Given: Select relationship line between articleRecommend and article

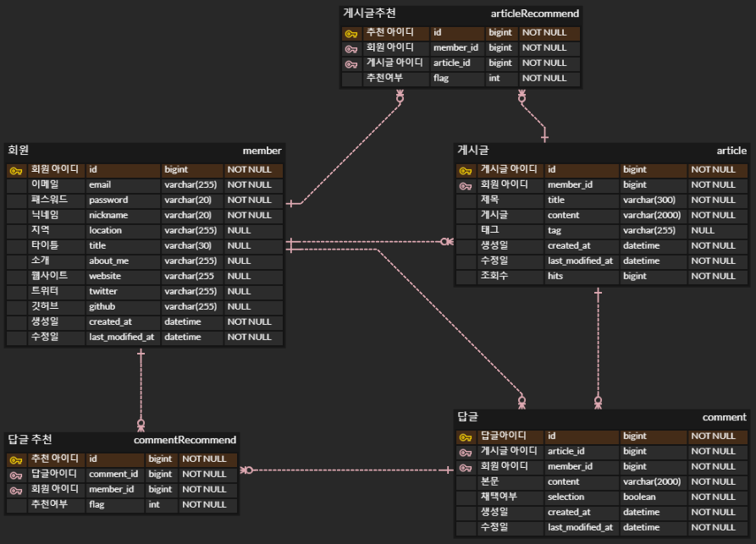Looking at the screenshot, I should (533, 116).
